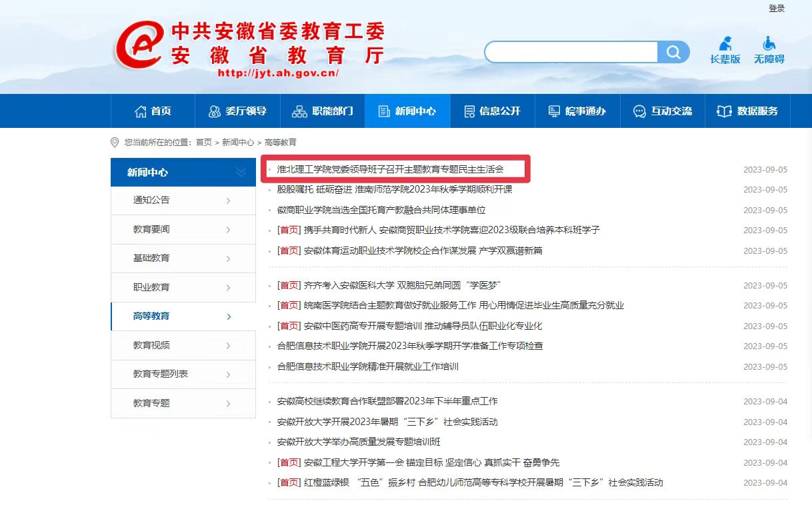The width and height of the screenshot is (812, 511).
Task: Expand the 通知公告 sidebar arrow
Action: coord(229,201)
